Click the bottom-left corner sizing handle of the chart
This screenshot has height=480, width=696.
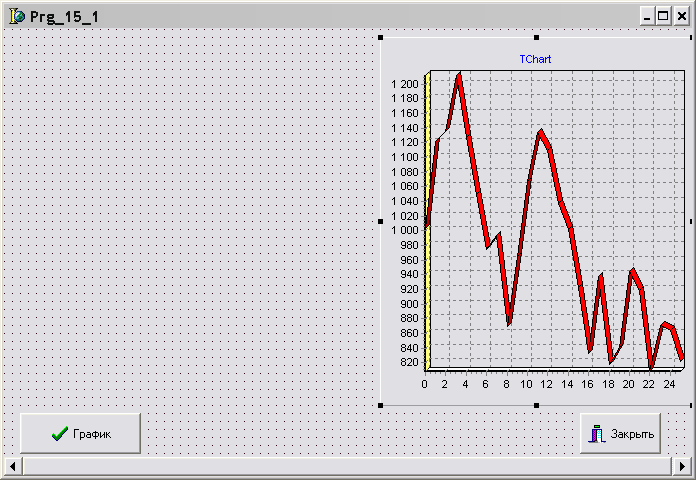point(380,405)
